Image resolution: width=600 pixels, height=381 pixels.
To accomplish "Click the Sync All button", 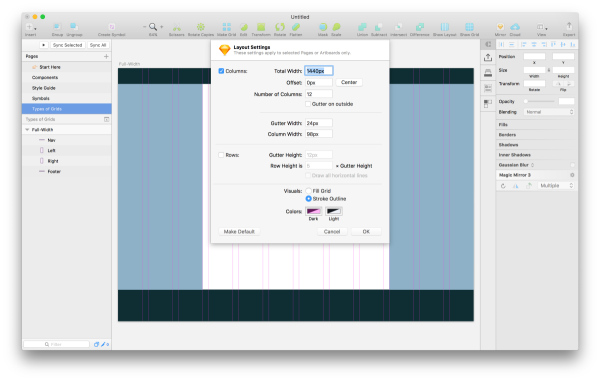I will click(x=98, y=45).
